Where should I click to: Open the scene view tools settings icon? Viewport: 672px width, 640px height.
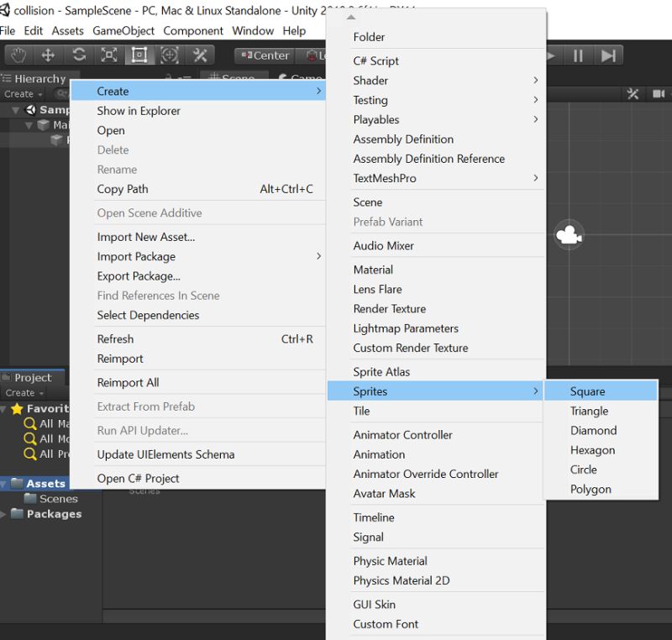pyautogui.click(x=633, y=94)
